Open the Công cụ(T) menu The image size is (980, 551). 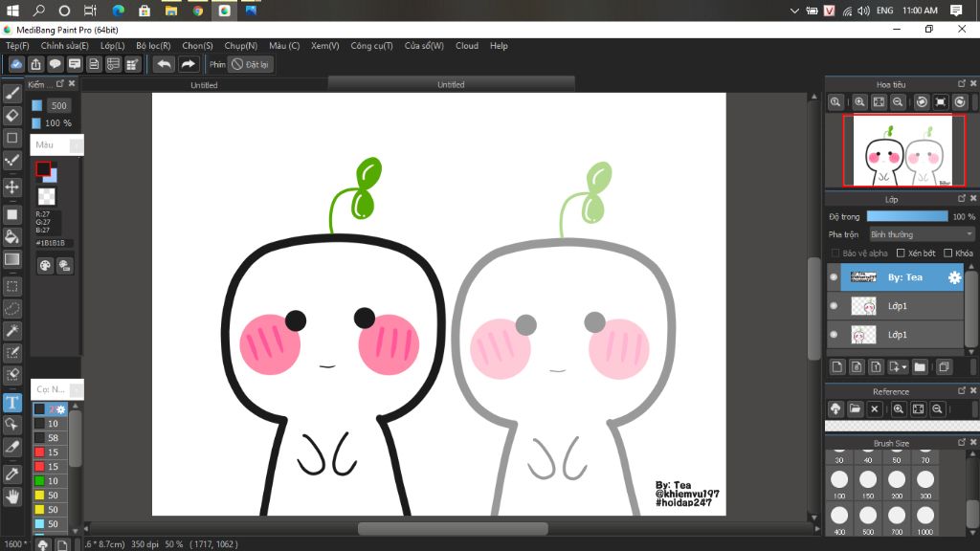[371, 46]
